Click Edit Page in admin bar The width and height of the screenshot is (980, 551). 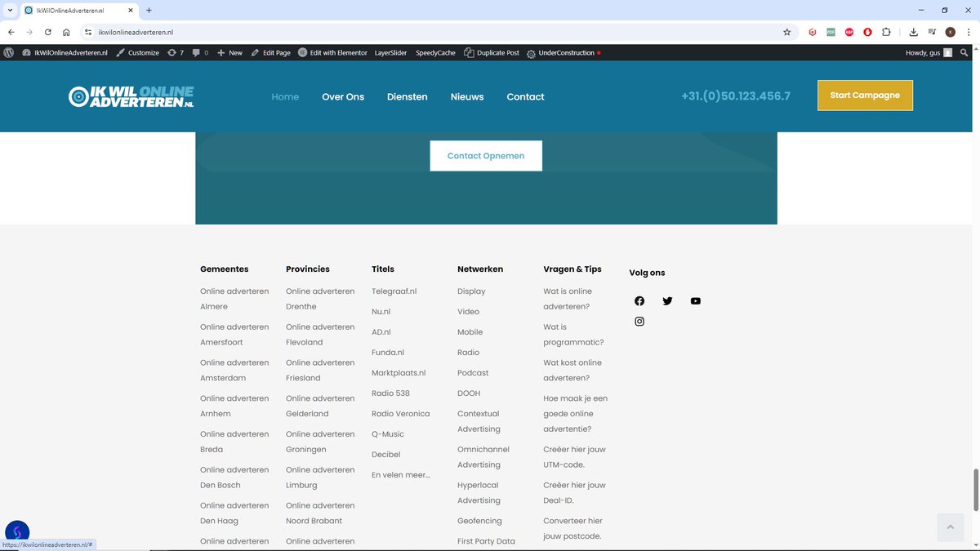(270, 52)
